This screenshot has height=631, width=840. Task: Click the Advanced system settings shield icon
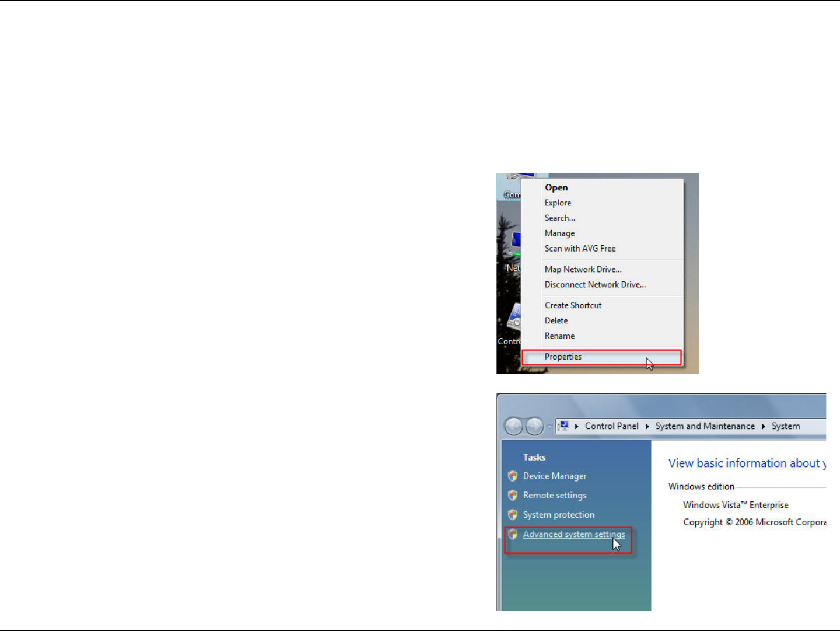(x=513, y=534)
